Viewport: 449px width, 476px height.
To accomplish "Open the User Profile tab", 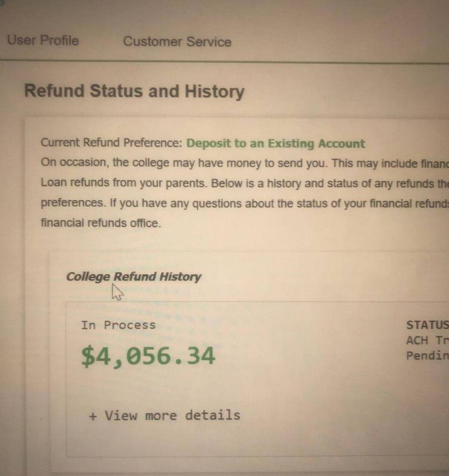I will (43, 41).
